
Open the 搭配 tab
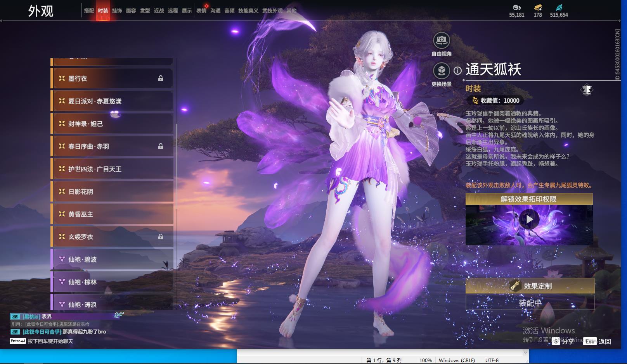tap(89, 10)
